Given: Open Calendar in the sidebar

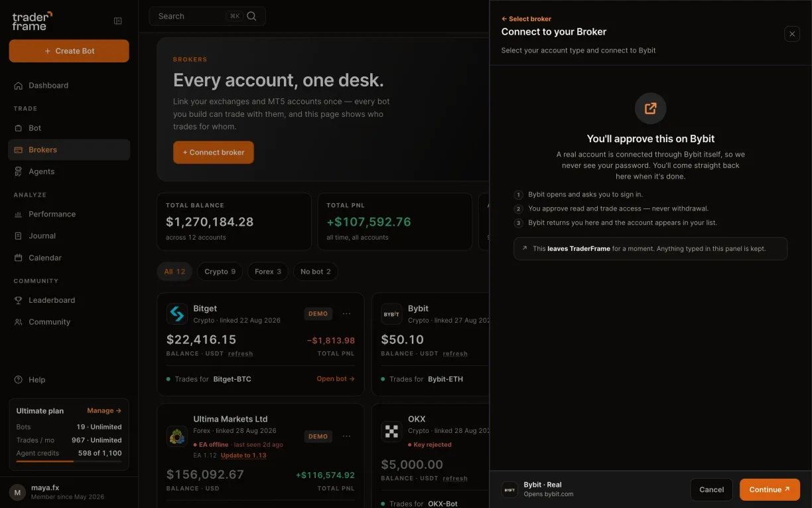Looking at the screenshot, I should click(69, 258).
